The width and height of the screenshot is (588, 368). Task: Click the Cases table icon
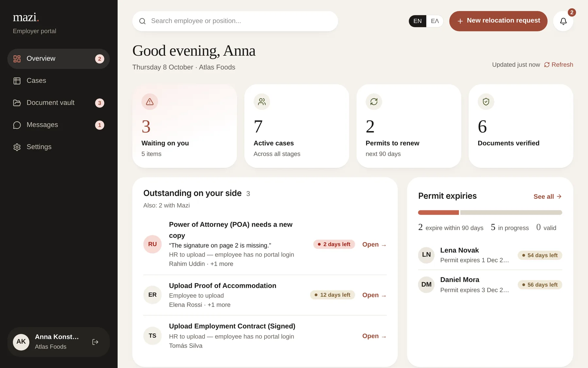click(x=17, y=81)
